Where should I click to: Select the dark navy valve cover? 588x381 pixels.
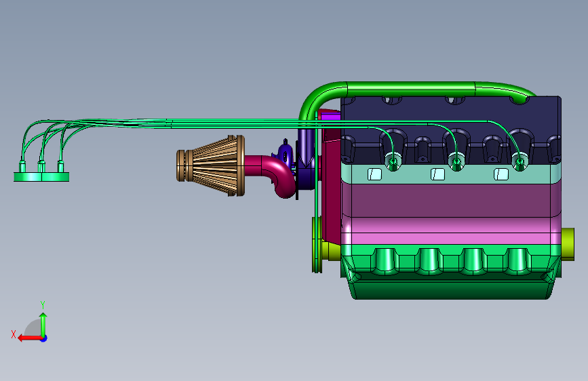click(451, 129)
